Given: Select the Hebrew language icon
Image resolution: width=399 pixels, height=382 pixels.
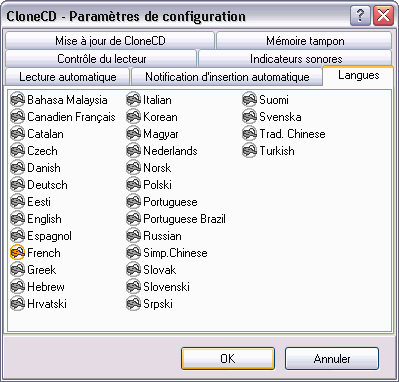Looking at the screenshot, I should point(18,287).
